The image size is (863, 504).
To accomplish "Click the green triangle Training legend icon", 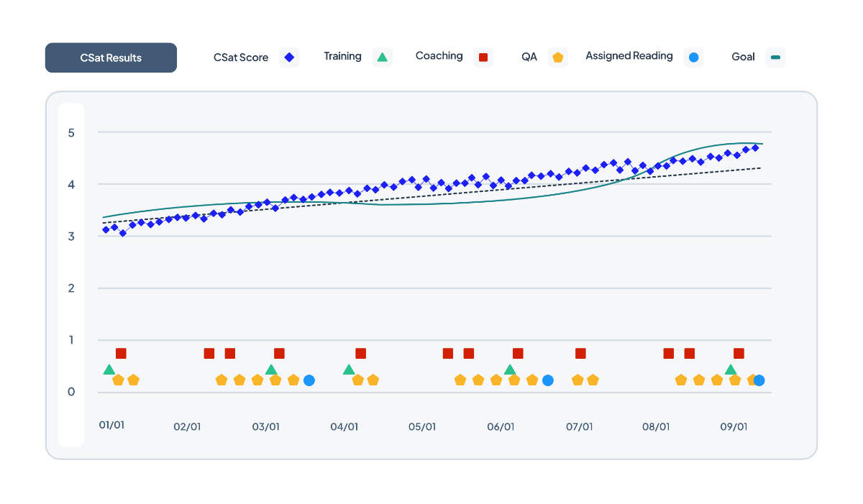I will (383, 58).
